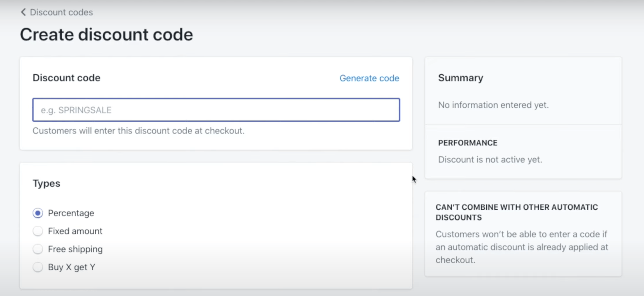This screenshot has width=644, height=296.
Task: Select the Buy X get Y option
Action: coord(38,267)
